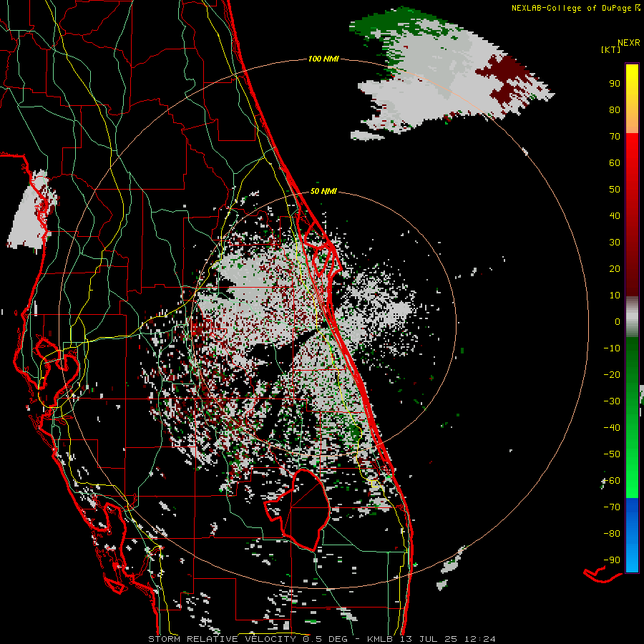Click the gray zero-velocity segment of the color bar
This screenshot has width=644, height=644.
tap(632, 317)
